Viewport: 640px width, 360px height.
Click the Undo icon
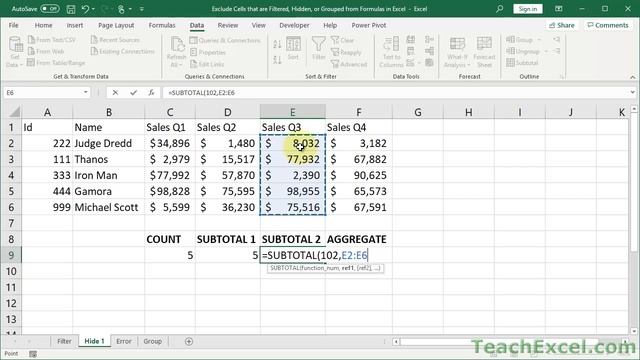85,9
